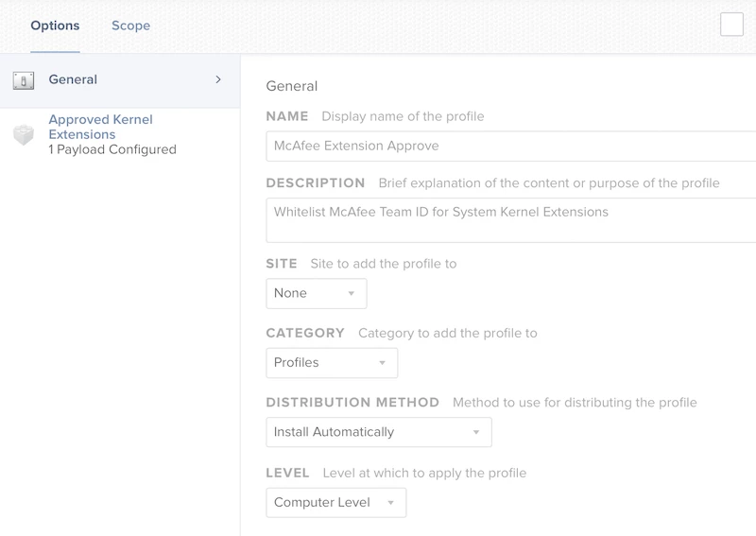
Task: Click into the Description text area
Action: tap(510, 220)
